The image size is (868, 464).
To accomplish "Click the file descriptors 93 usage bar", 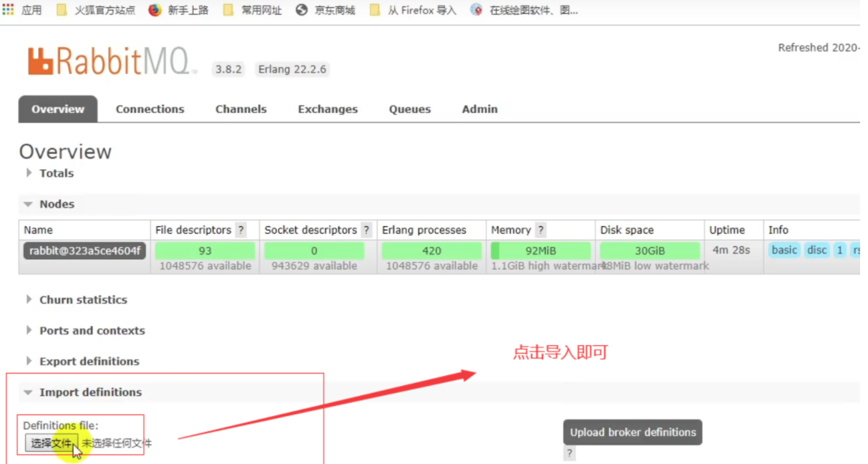I will tap(205, 251).
